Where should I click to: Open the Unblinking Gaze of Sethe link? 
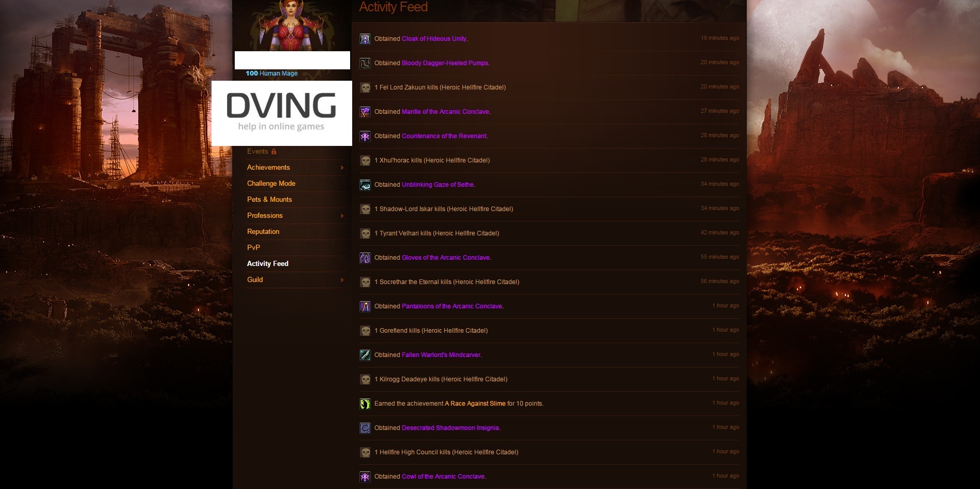[x=438, y=185]
